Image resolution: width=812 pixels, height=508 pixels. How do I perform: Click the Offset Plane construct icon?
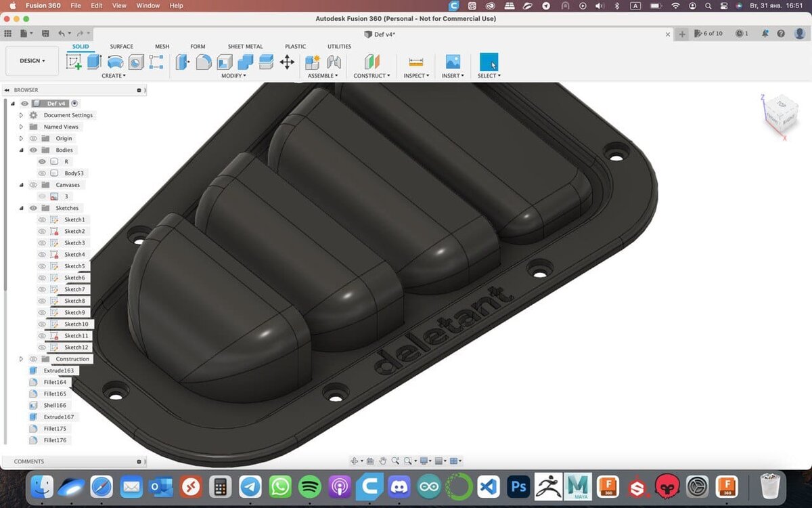[x=371, y=62]
